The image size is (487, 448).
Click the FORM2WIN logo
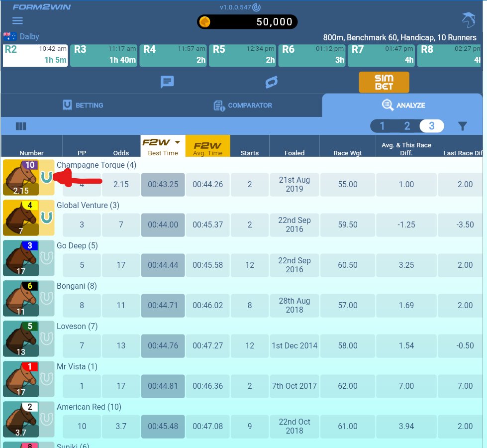[x=42, y=7]
